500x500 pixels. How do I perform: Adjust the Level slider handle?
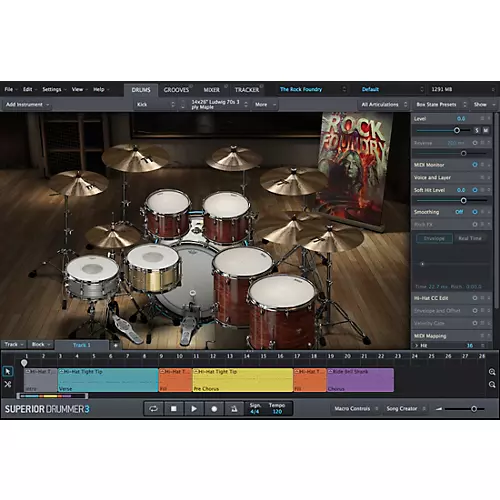click(457, 130)
